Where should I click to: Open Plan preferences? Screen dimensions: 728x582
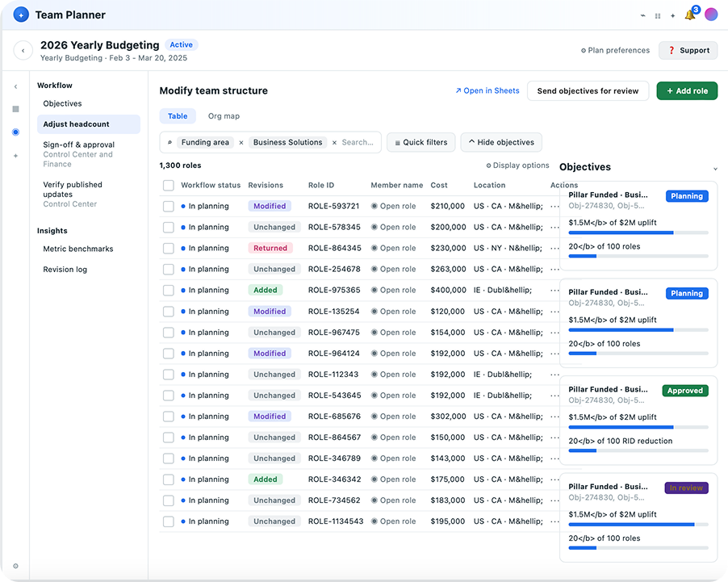[615, 50]
